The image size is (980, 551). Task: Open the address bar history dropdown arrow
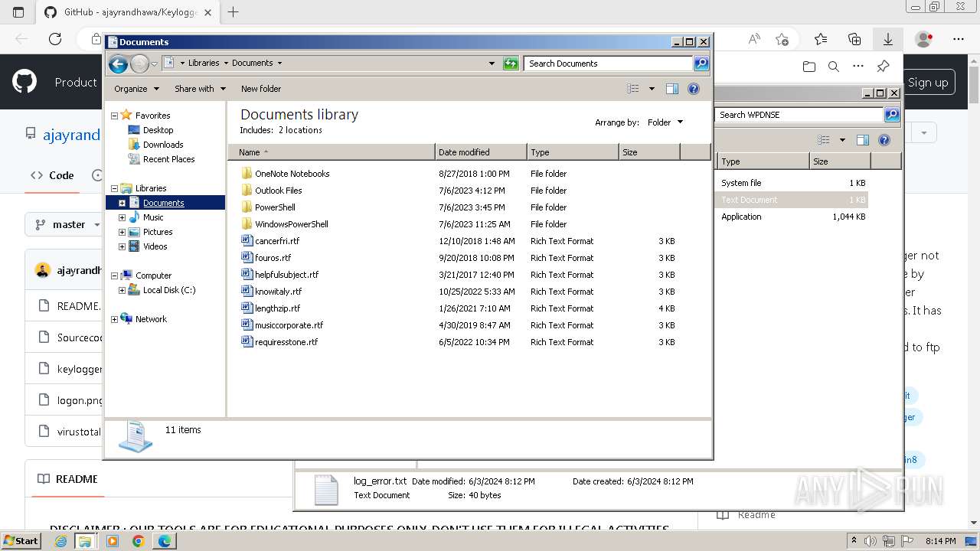[492, 64]
